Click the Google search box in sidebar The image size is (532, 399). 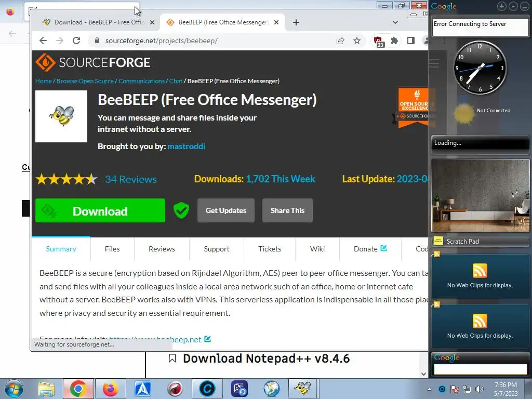(480, 369)
